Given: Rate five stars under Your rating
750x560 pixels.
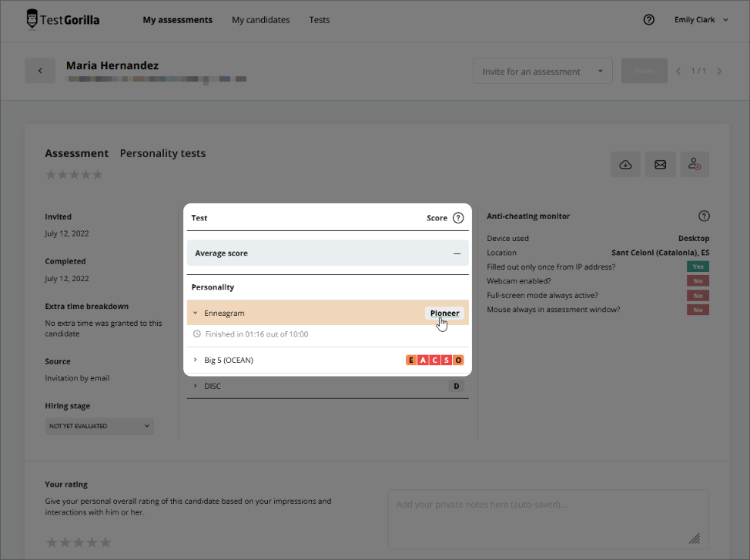Looking at the screenshot, I should pos(105,542).
